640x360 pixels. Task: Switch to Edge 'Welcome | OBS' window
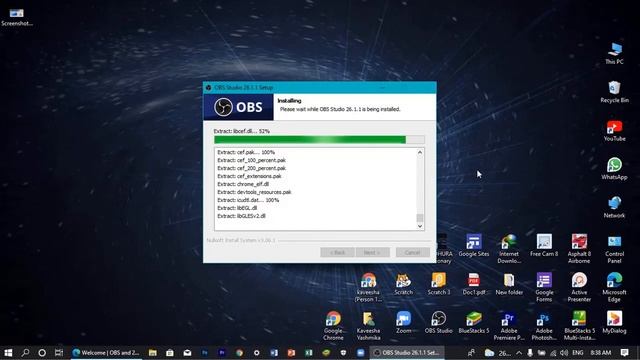click(x=106, y=353)
